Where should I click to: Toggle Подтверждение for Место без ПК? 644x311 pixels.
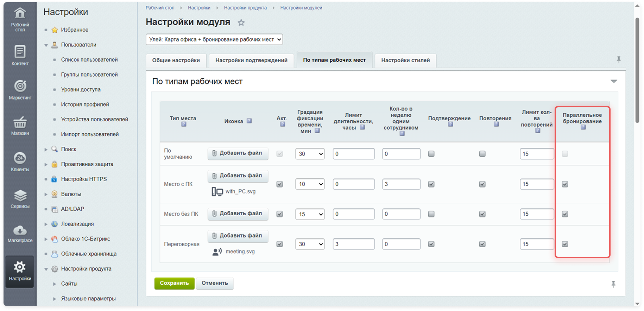431,214
